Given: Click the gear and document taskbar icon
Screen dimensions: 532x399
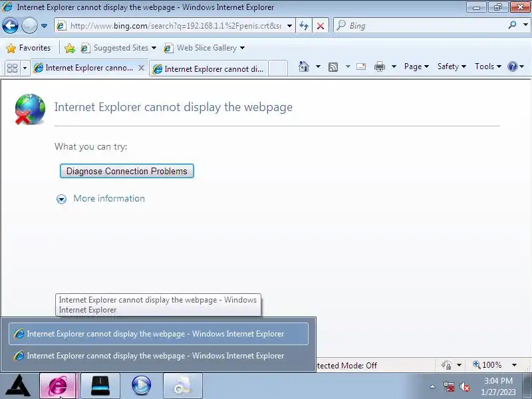Looking at the screenshot, I should (182, 386).
